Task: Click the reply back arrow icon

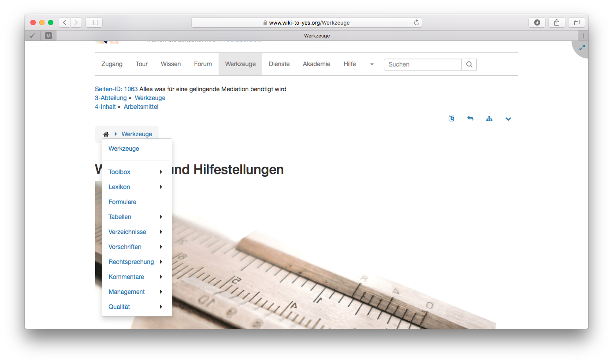Action: click(x=470, y=119)
